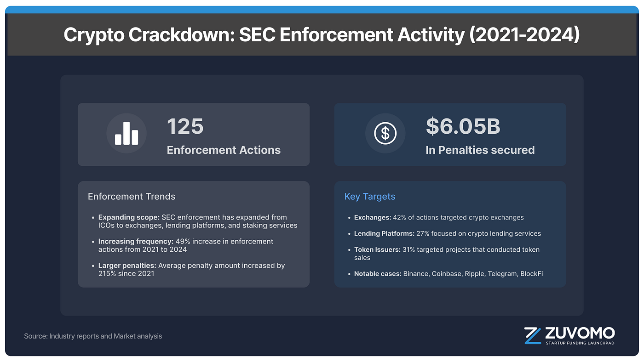Click the Token Issuers 31% bullet
Screen dimensions: 644x362
(x=447, y=254)
